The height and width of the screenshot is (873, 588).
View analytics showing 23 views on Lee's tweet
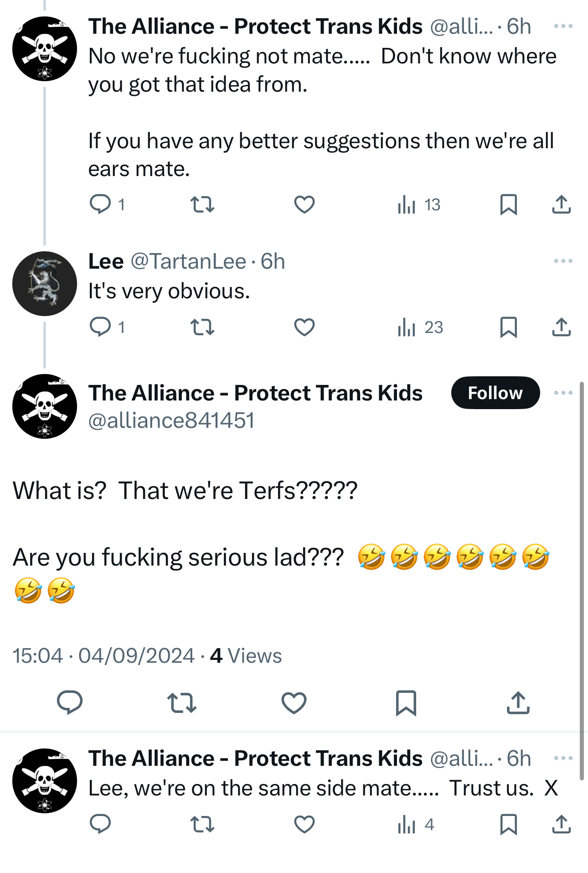click(x=420, y=327)
